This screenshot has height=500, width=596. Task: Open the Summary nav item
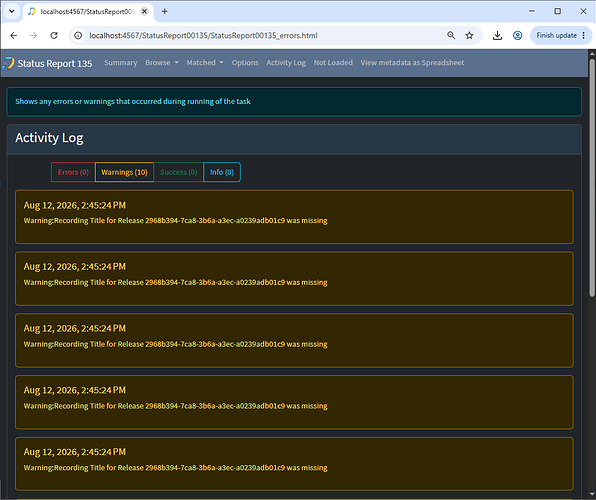pos(120,63)
